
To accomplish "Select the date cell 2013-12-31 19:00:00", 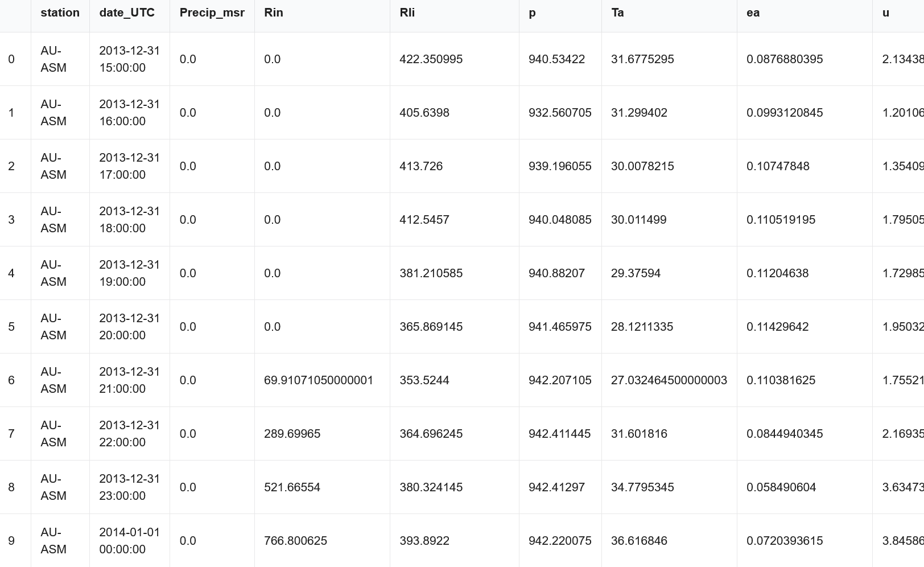I will pyautogui.click(x=129, y=273).
